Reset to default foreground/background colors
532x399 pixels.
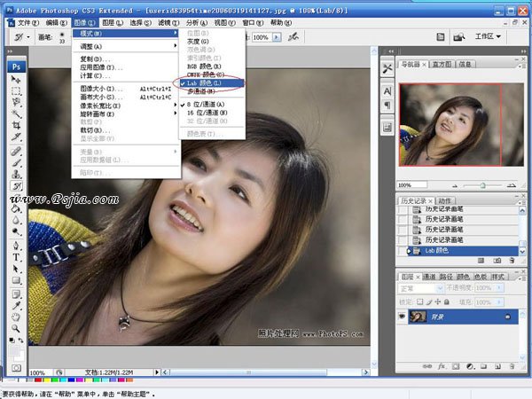[12, 340]
